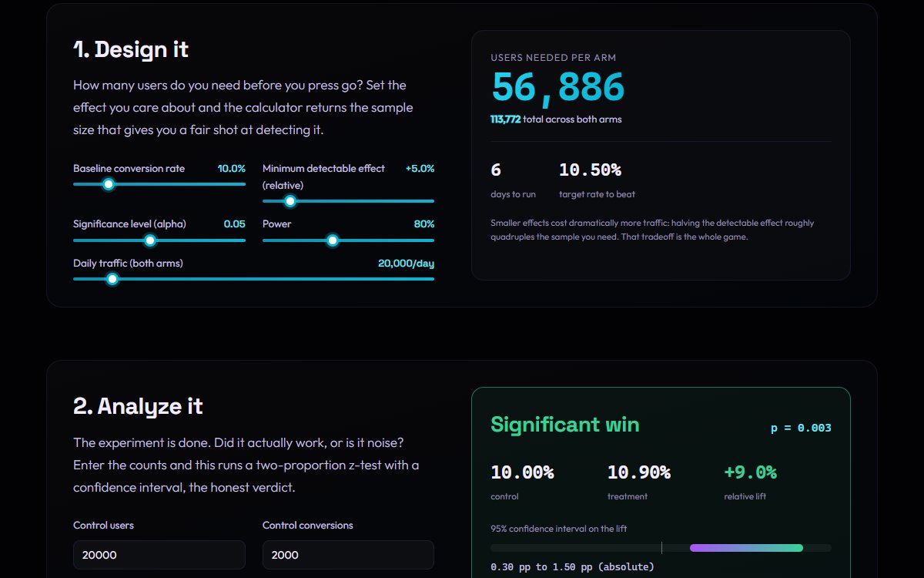This screenshot has height=578, width=924.
Task: Click the Minimum detectable effect slider handle
Action: coord(290,201)
